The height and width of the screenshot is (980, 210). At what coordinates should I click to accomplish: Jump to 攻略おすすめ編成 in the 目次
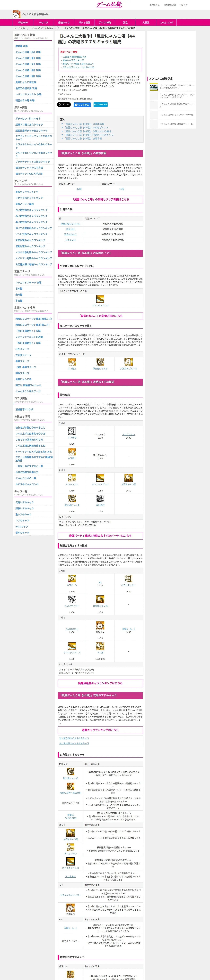pos(88,131)
